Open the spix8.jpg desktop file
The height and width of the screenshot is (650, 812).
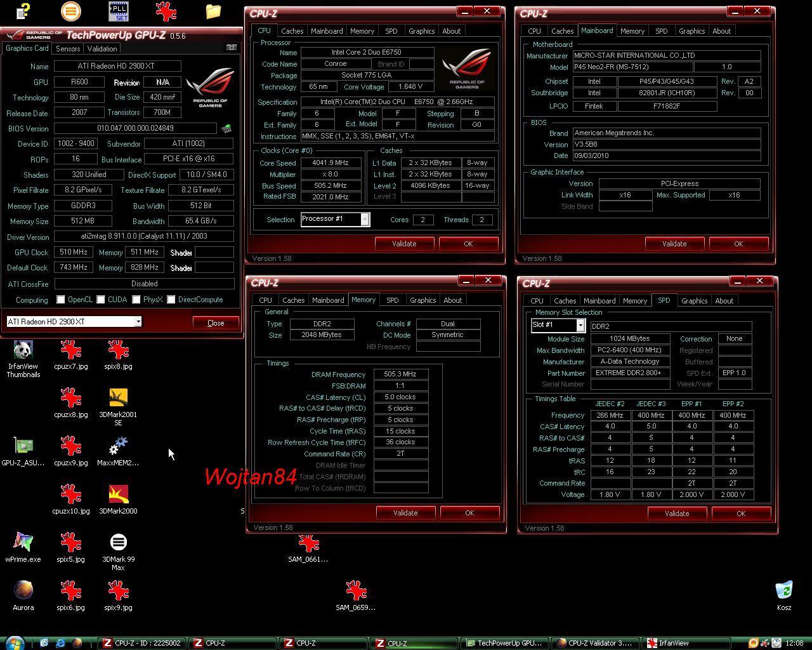(118, 355)
